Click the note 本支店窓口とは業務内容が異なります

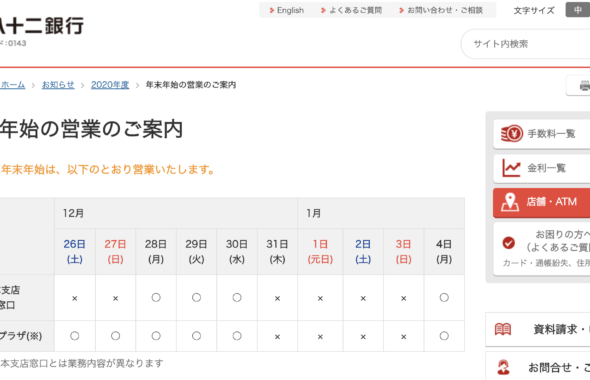coord(82,363)
